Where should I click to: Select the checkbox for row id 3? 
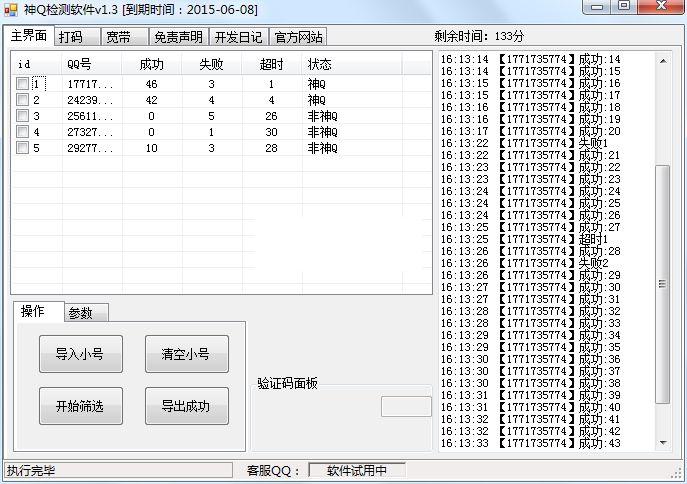click(x=22, y=116)
